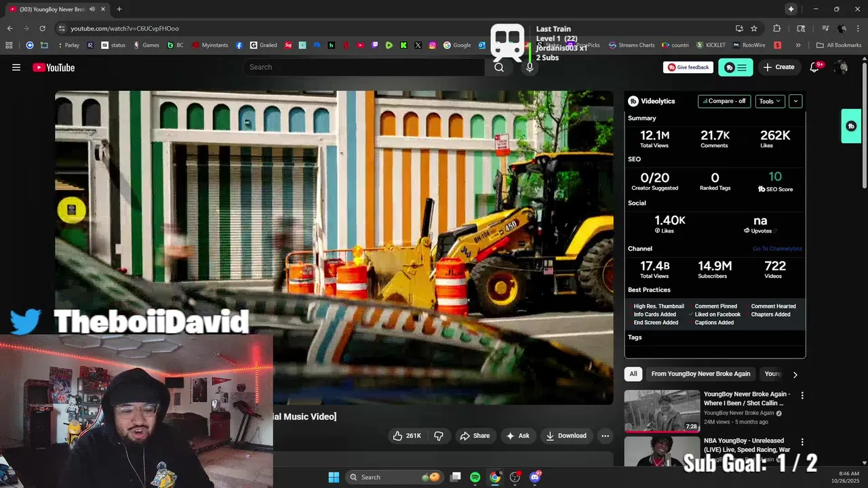
Task: Open the Videolytics Tools dropdown
Action: 770,101
